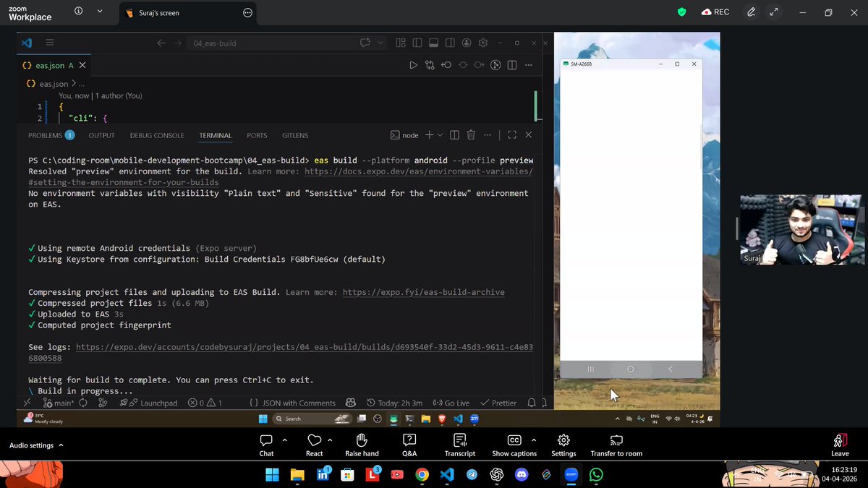Kill the terminal using the trash icon
The image size is (868, 488).
coord(470,134)
